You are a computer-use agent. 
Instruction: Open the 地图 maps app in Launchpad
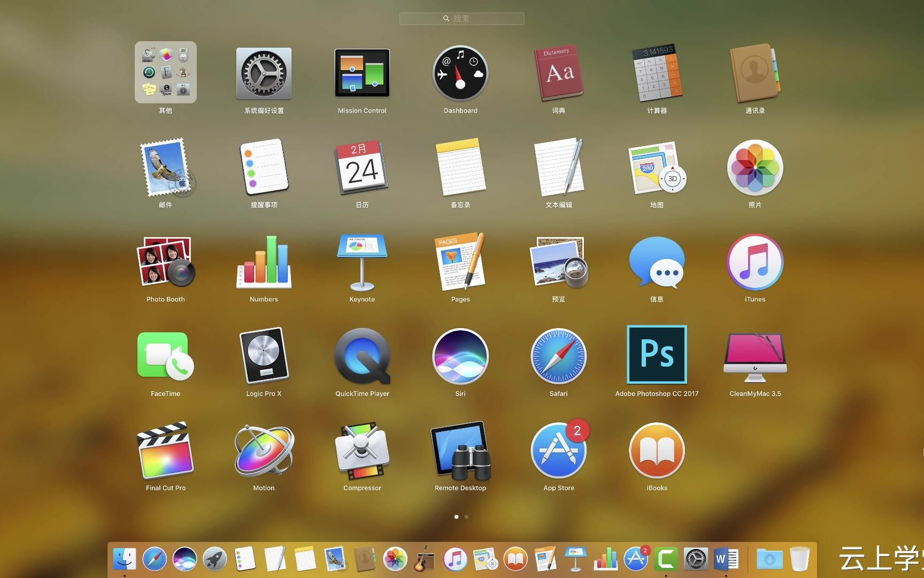click(657, 168)
